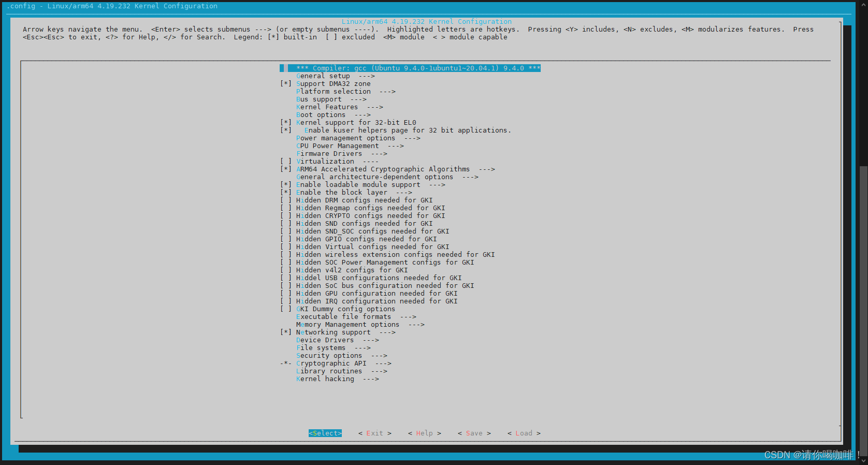
Task: Toggle Hidden v4l2 configs for GKI checkbox
Action: (x=286, y=270)
